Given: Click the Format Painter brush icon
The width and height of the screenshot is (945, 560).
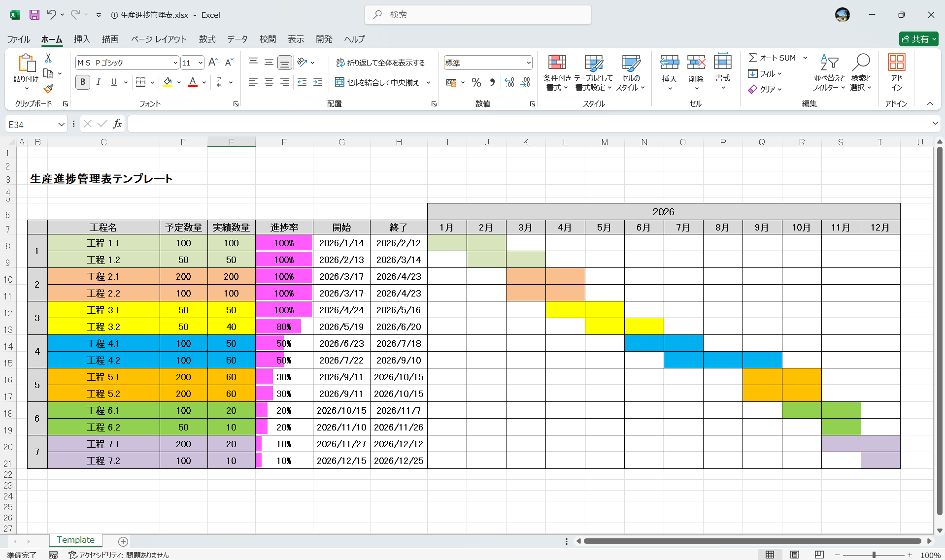Looking at the screenshot, I should tap(48, 89).
